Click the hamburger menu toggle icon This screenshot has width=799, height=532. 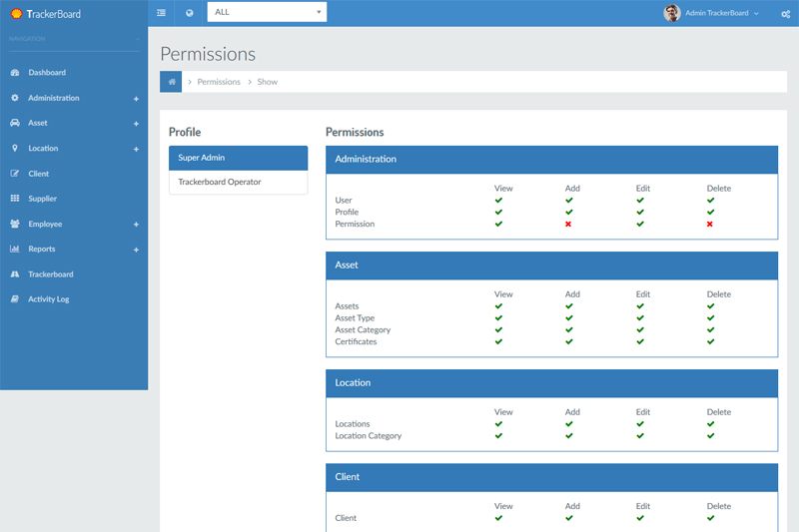(161, 13)
